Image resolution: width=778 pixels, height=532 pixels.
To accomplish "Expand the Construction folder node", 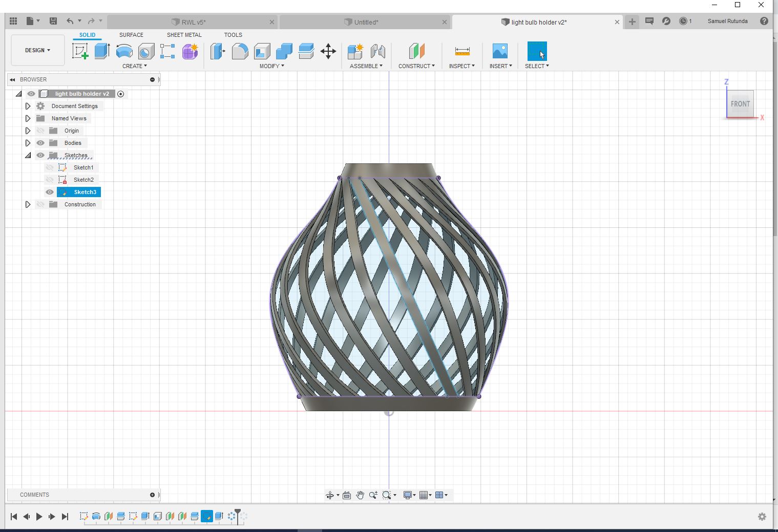I will point(28,204).
